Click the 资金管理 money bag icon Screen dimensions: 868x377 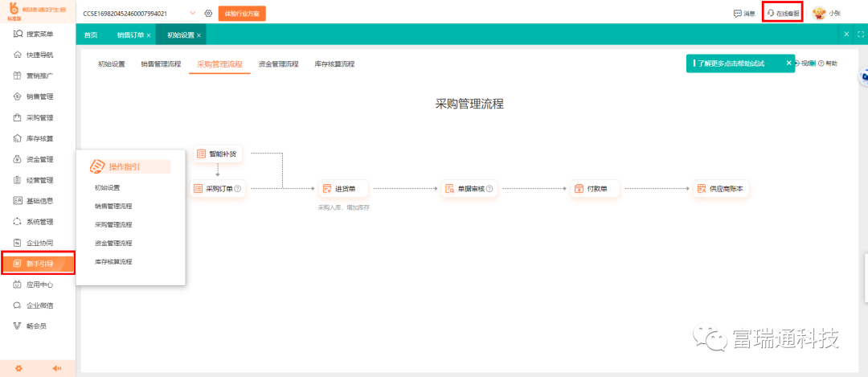click(17, 159)
